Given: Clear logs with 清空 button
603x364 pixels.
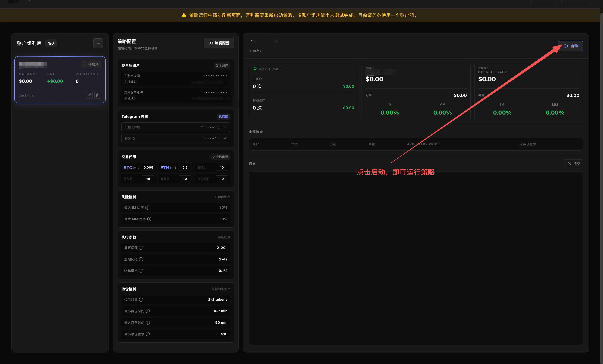Looking at the screenshot, I should pos(573,164).
